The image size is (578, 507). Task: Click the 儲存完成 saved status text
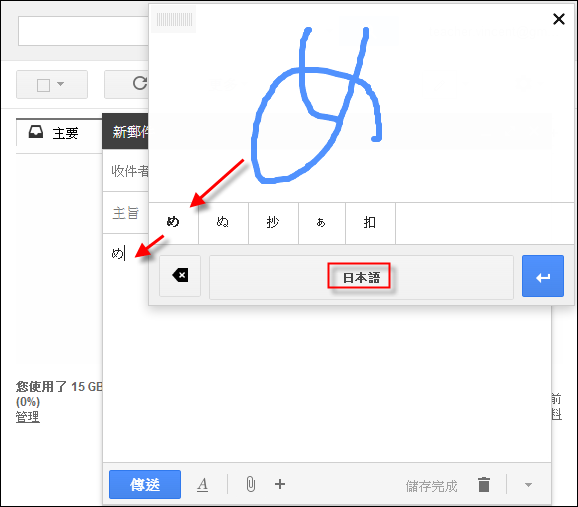tap(432, 486)
